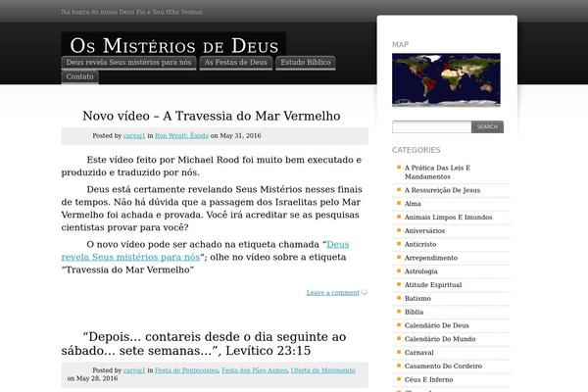Open the Anticristo category
This screenshot has width=588, height=392.
pos(420,244)
